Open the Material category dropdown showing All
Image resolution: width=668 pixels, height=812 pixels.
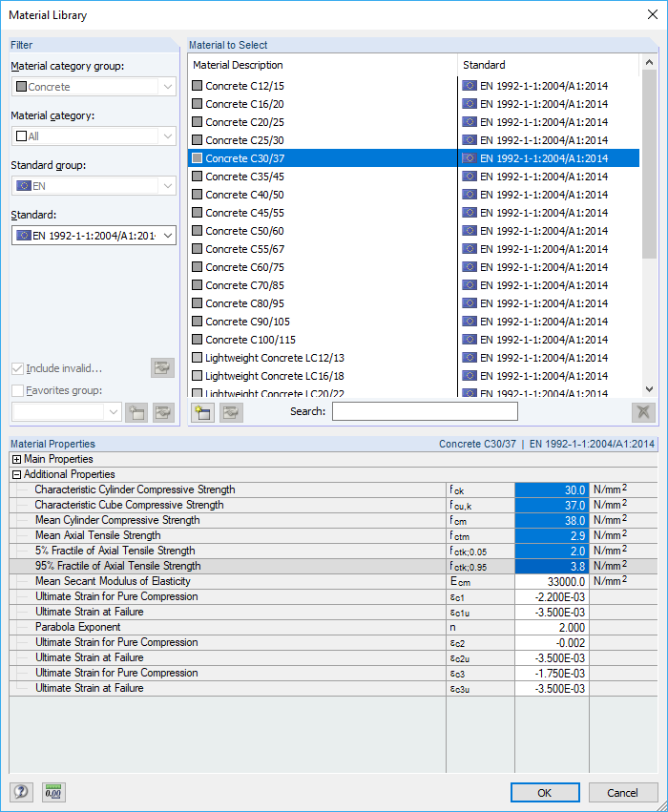click(94, 136)
